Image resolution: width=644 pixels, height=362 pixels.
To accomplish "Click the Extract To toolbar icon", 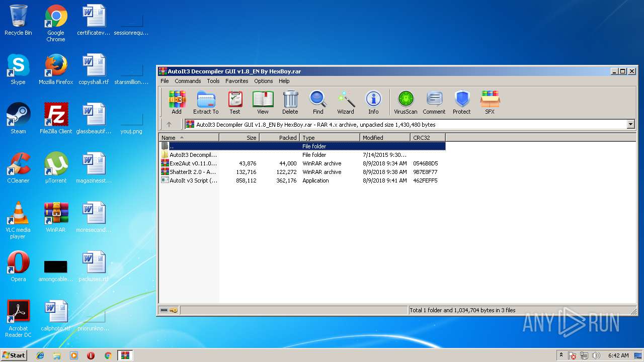I will tap(206, 103).
